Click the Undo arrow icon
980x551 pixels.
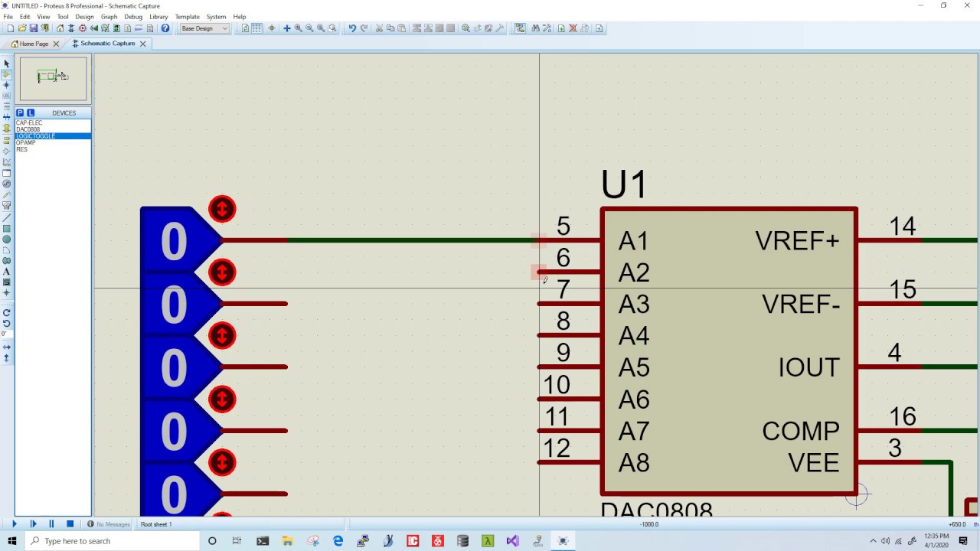click(x=352, y=28)
